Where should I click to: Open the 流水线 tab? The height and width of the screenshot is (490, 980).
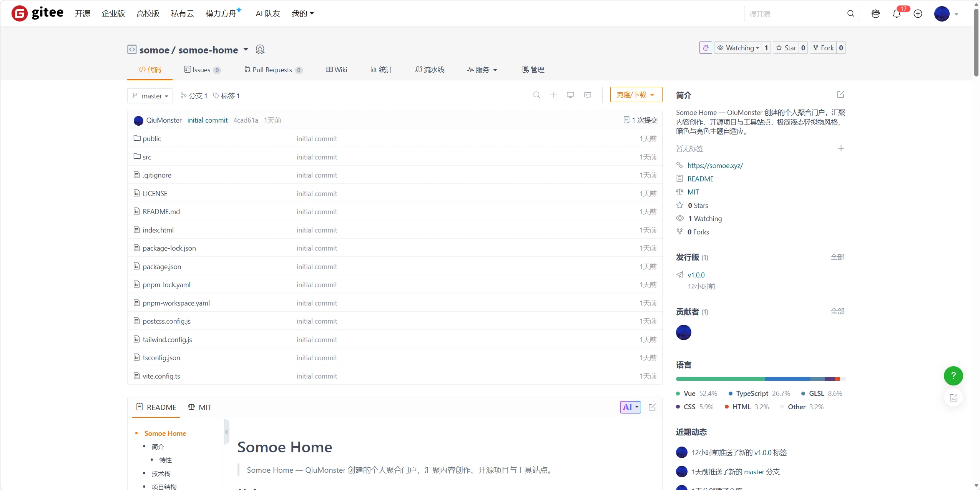(430, 70)
